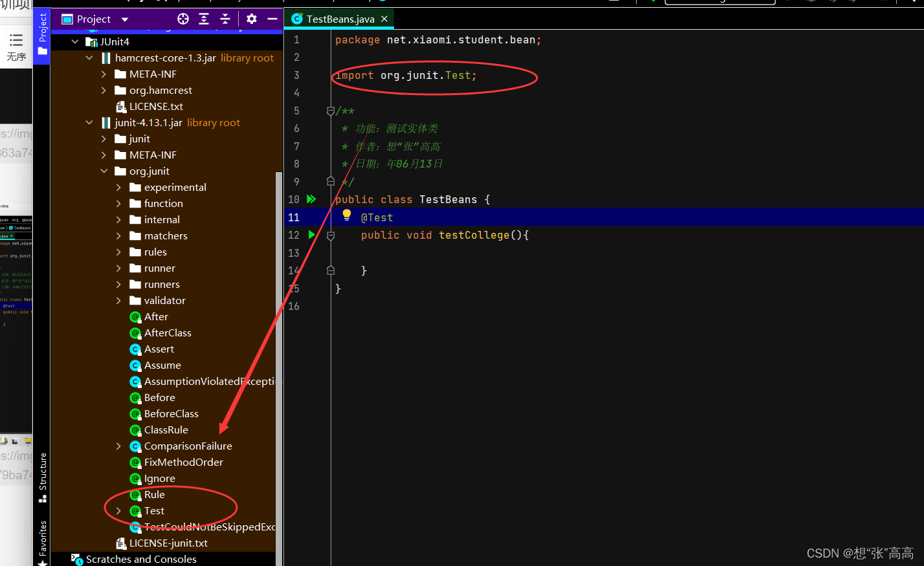This screenshot has width=924, height=566.
Task: Collapse hamcrest-core-1.3.jar node
Action: coord(89,58)
